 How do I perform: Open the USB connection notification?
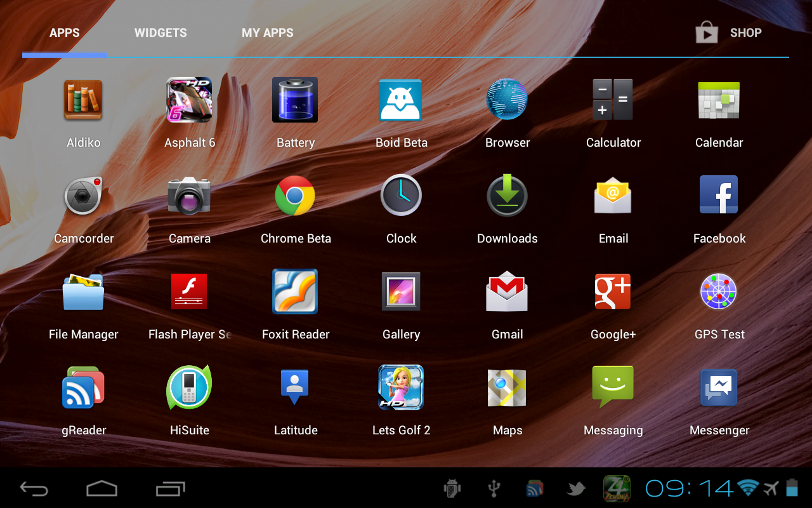pos(494,488)
